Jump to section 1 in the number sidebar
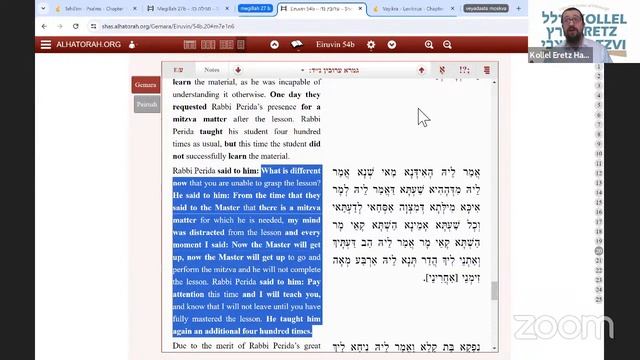The width and height of the screenshot is (640, 360). click(598, 67)
